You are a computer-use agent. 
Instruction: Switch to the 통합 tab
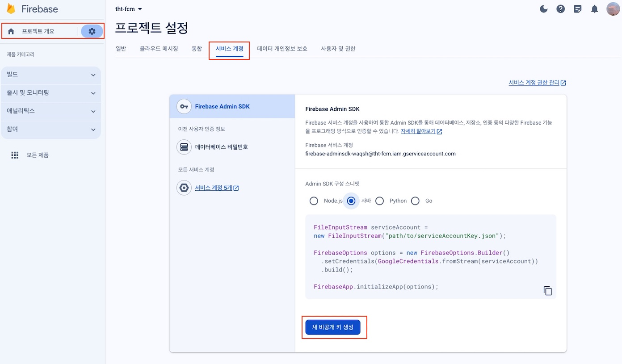(197, 49)
